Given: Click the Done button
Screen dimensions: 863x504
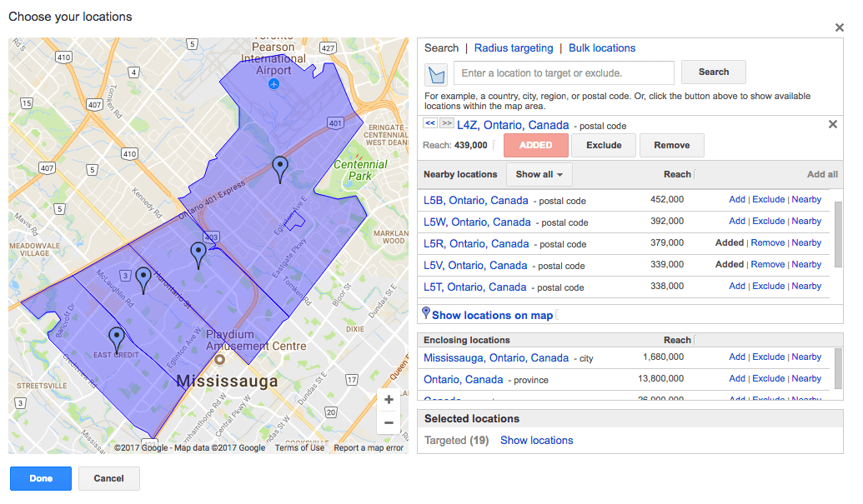Looking at the screenshot, I should (x=41, y=478).
